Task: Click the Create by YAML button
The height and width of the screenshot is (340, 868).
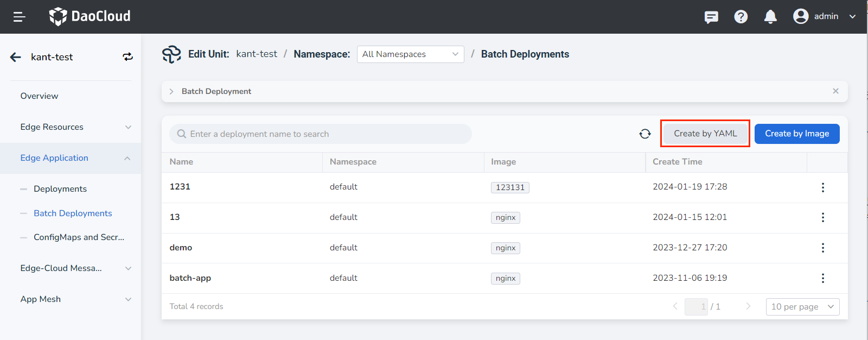Action: coord(705,134)
